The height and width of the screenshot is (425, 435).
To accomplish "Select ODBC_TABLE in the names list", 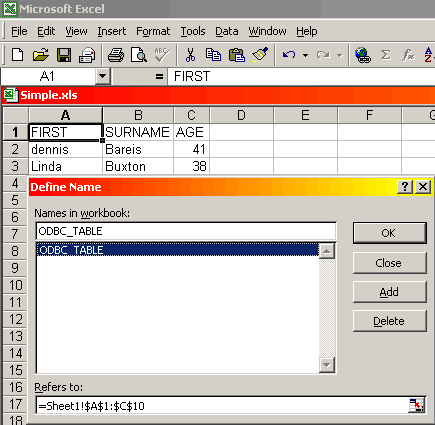I will 178,250.
